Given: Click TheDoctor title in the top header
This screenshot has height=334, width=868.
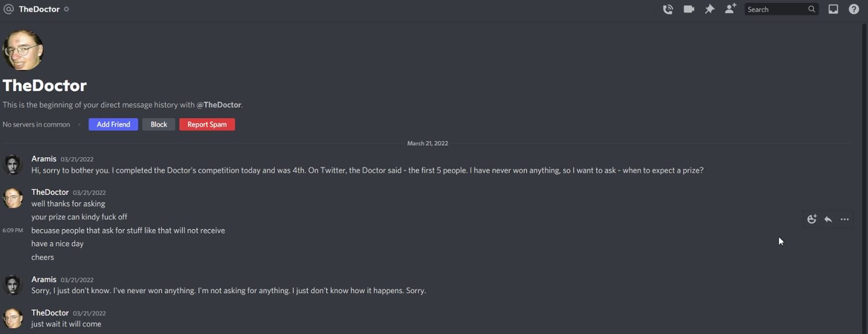Looking at the screenshot, I should coord(39,9).
